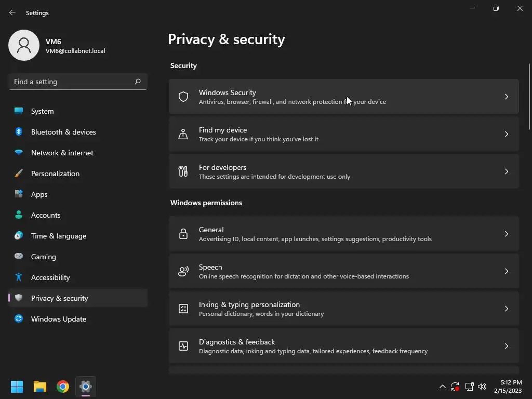Click the Windows Security shield icon

(183, 97)
